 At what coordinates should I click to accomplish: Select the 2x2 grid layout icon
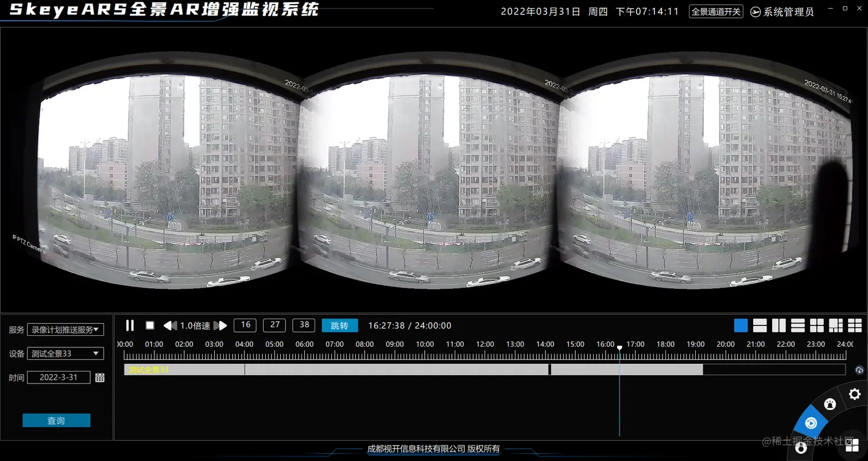tap(816, 326)
